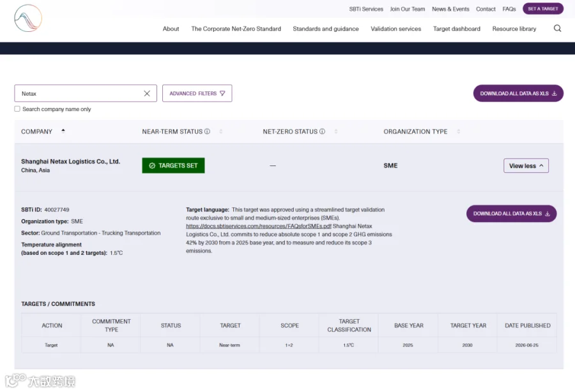Click scope 1+2 cell
This screenshot has height=392, width=575.
tap(289, 345)
